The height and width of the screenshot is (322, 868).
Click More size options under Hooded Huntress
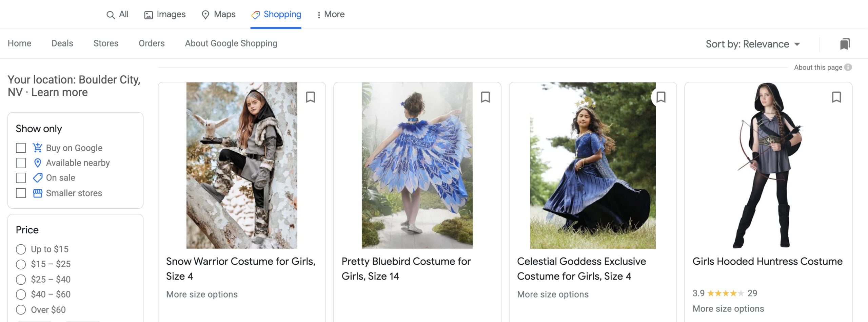pos(728,308)
